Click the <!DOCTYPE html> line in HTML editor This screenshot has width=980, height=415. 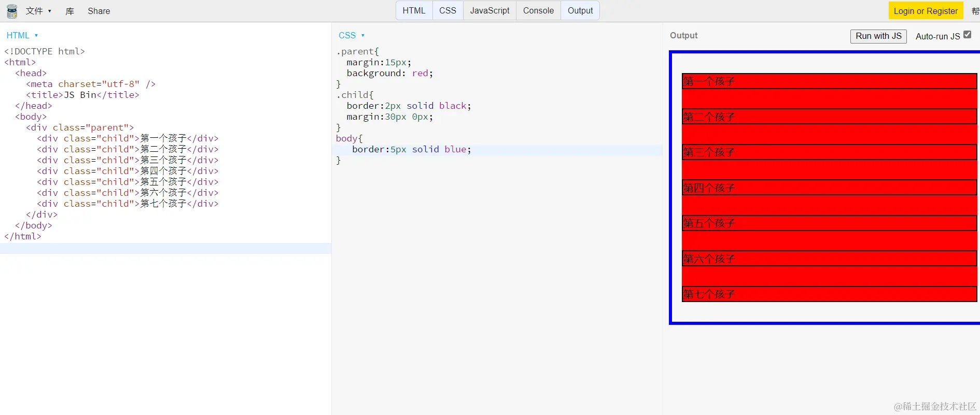point(45,51)
